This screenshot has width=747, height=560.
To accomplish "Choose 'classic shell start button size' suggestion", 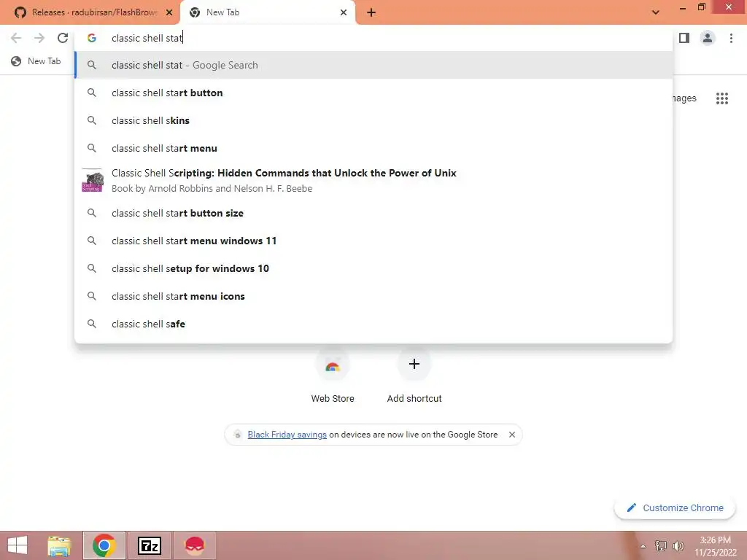I will point(373,213).
